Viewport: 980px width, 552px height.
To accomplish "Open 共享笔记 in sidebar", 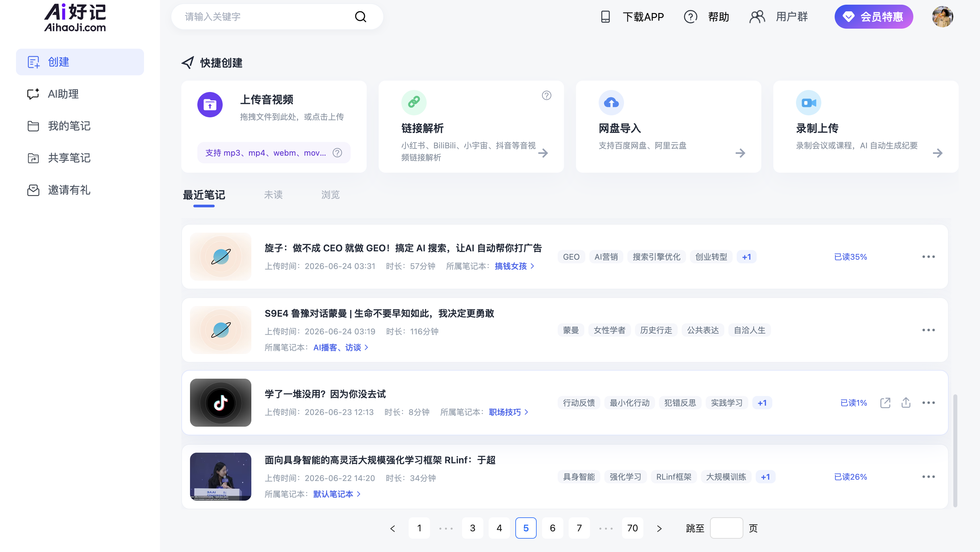I will coord(80,158).
